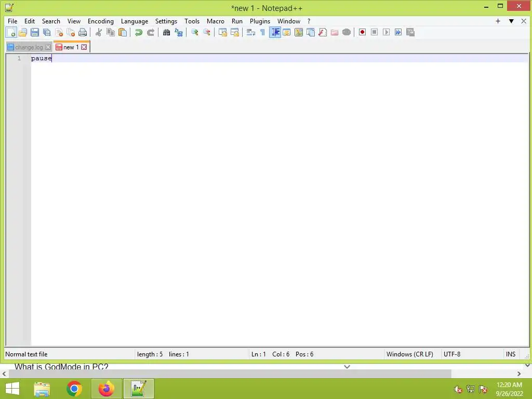
Task: Open Find with the binoculars icon
Action: 166,32
